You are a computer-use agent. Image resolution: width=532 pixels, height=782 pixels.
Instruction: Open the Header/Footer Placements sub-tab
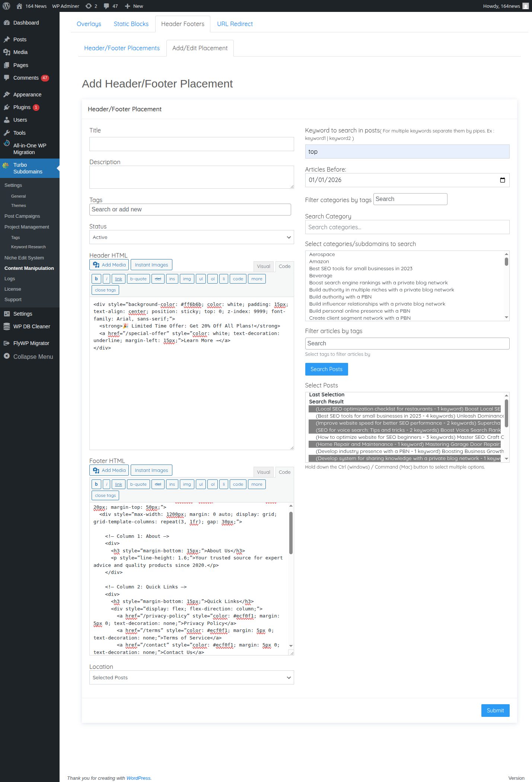[122, 48]
